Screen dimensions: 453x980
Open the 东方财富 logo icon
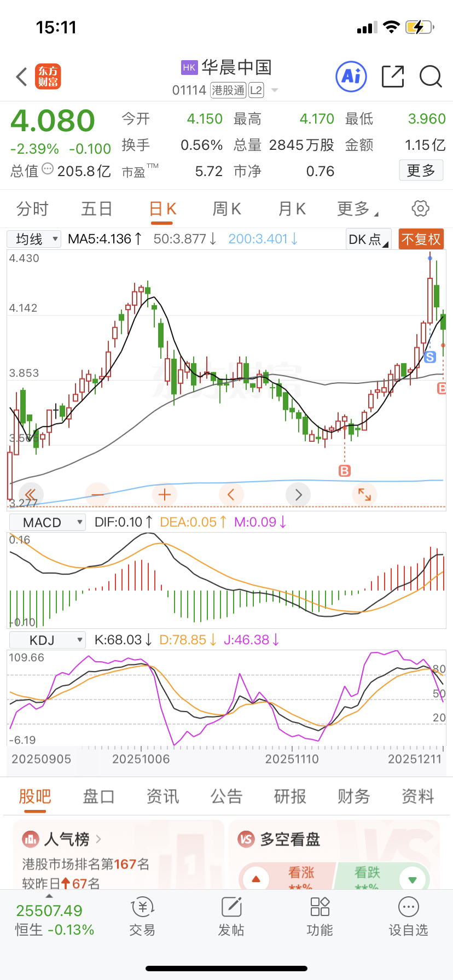[48, 77]
